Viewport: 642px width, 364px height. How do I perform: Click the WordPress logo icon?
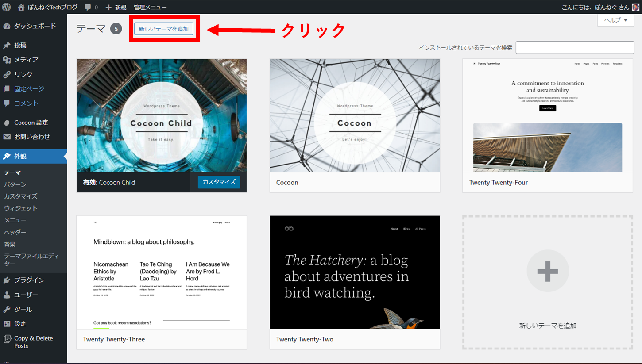click(6, 7)
